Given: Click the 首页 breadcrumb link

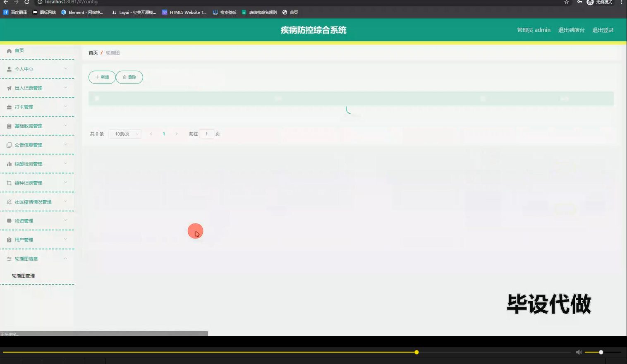Looking at the screenshot, I should pos(93,53).
